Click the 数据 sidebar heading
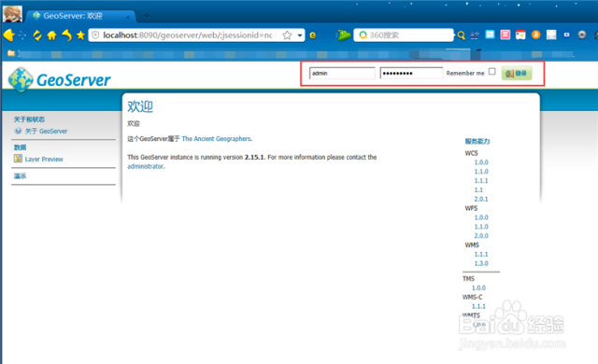This screenshot has width=598, height=364. [21, 147]
